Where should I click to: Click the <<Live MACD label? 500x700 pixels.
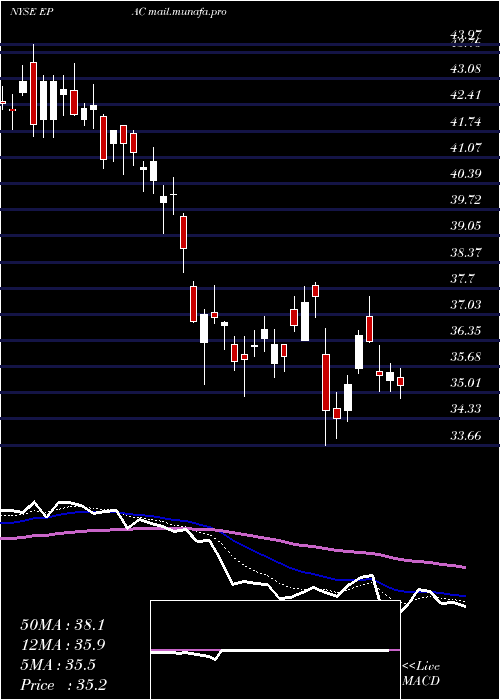click(x=421, y=674)
